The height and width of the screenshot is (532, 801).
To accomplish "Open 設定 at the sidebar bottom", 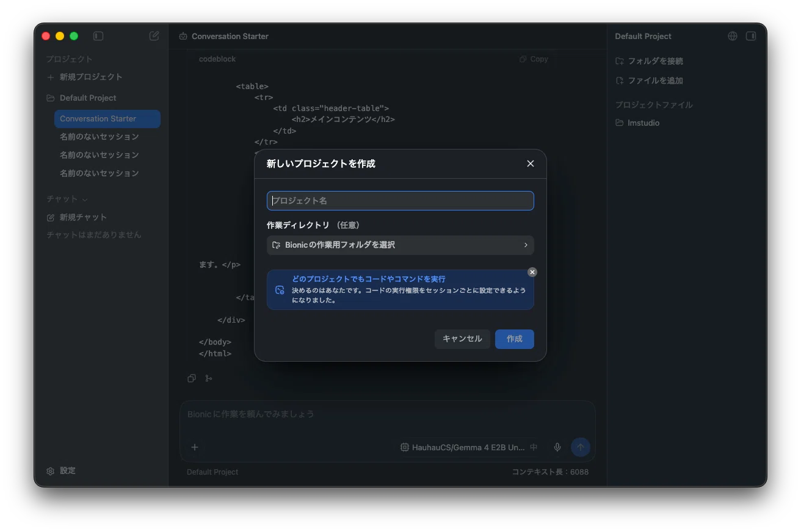I will (61, 471).
